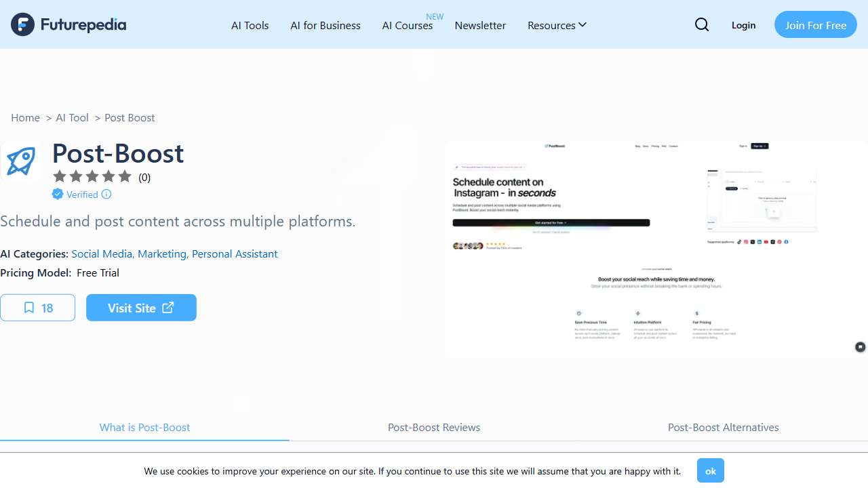Click the Verified info circle icon
Viewport: 868px width, 488px height.
tap(106, 195)
